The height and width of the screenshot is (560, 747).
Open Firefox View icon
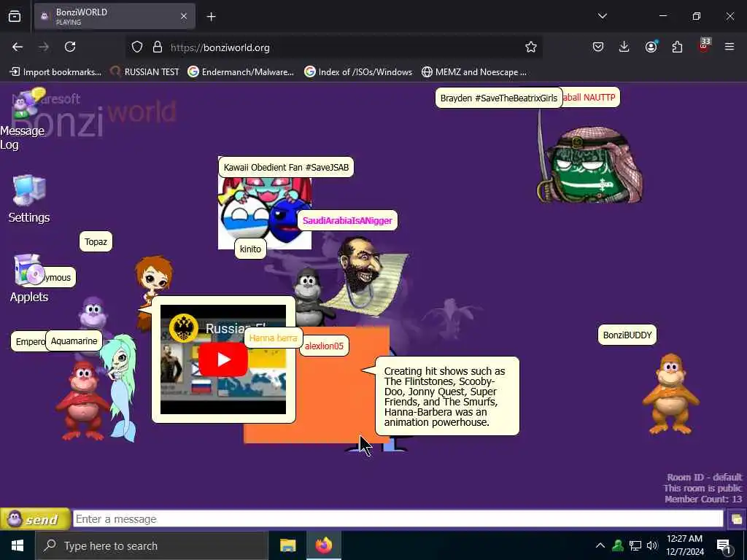click(15, 17)
